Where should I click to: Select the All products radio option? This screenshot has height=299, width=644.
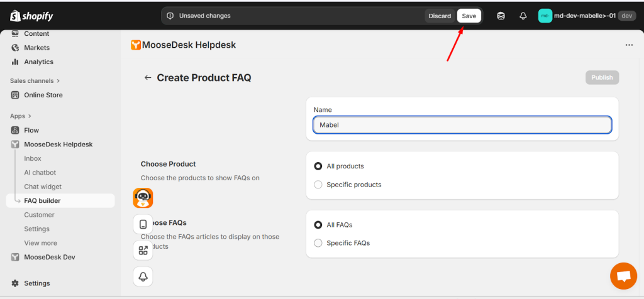pyautogui.click(x=318, y=166)
